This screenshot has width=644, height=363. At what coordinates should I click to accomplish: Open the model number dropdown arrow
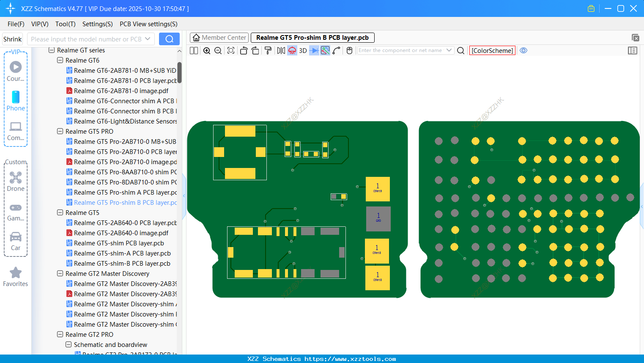pos(148,39)
